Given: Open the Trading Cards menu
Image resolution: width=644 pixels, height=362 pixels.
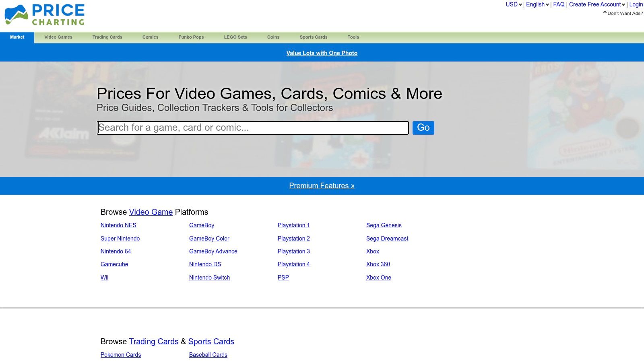Looking at the screenshot, I should coord(107,37).
